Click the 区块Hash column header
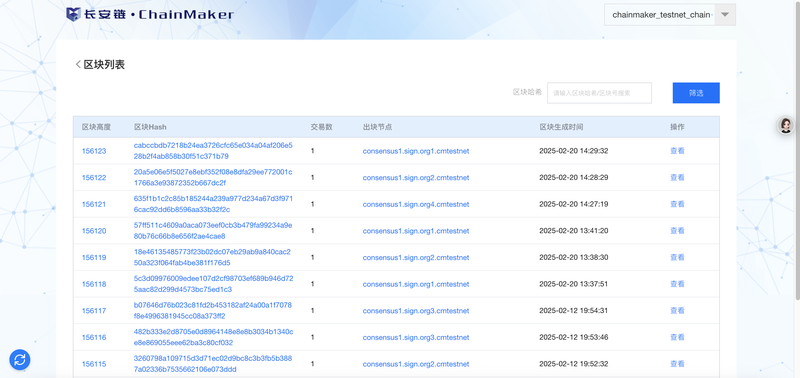Image resolution: width=800 pixels, height=378 pixels. point(150,127)
